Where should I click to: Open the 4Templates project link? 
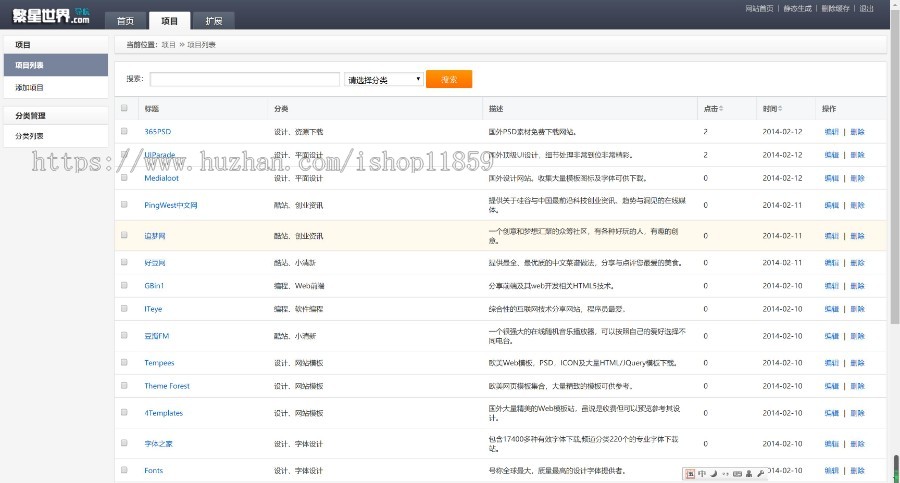(164, 413)
